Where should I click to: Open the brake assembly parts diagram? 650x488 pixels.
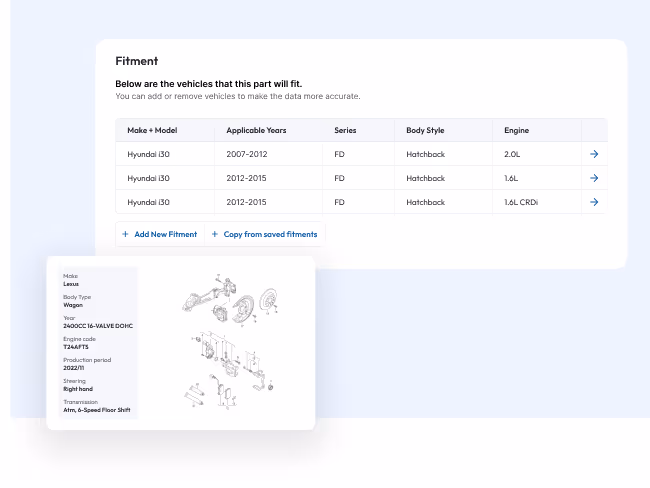230,342
